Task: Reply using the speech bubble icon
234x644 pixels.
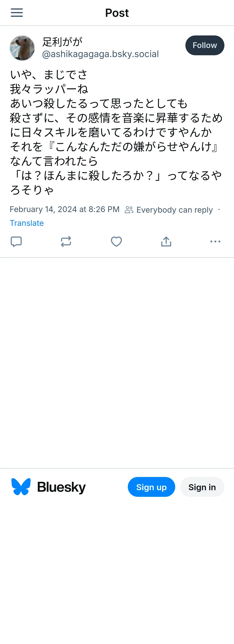Action: (16, 241)
